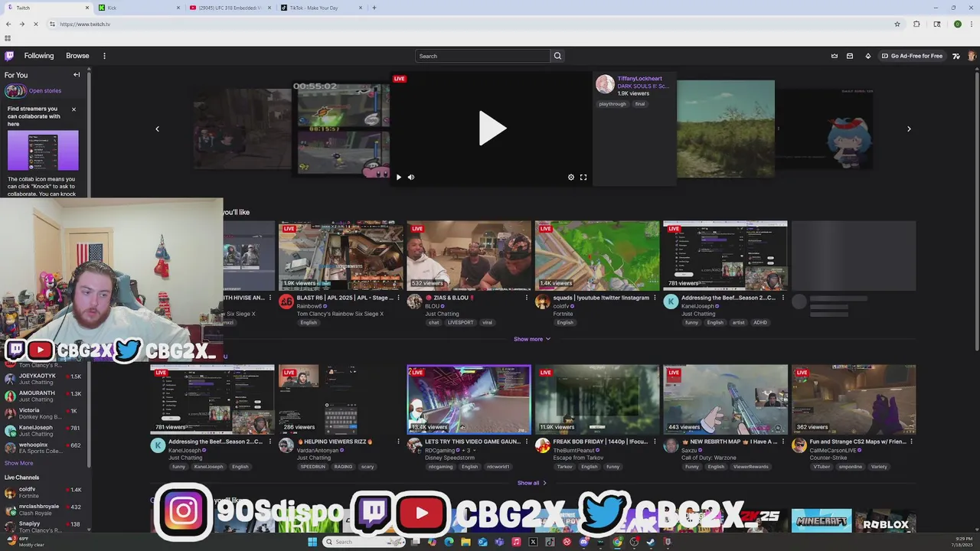This screenshot has width=980, height=551.
Task: Click browser back arrow
Action: pyautogui.click(x=8, y=24)
